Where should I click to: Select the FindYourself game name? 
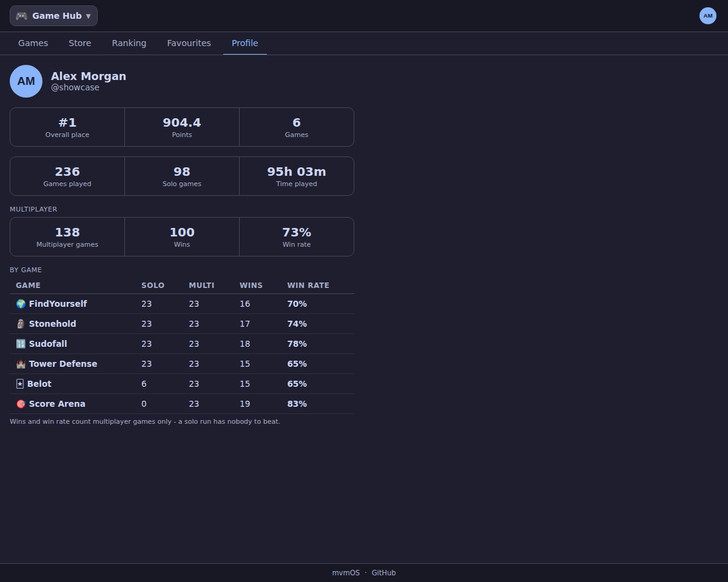click(x=58, y=304)
